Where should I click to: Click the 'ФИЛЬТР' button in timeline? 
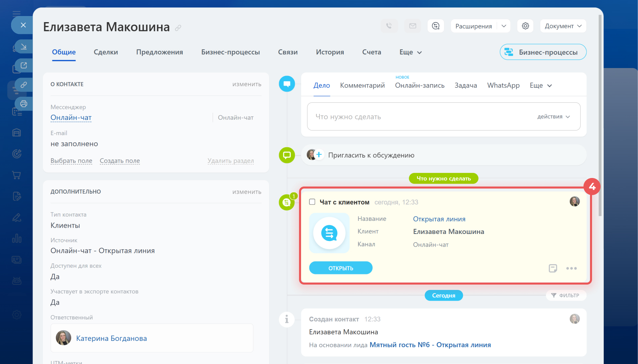pos(566,295)
